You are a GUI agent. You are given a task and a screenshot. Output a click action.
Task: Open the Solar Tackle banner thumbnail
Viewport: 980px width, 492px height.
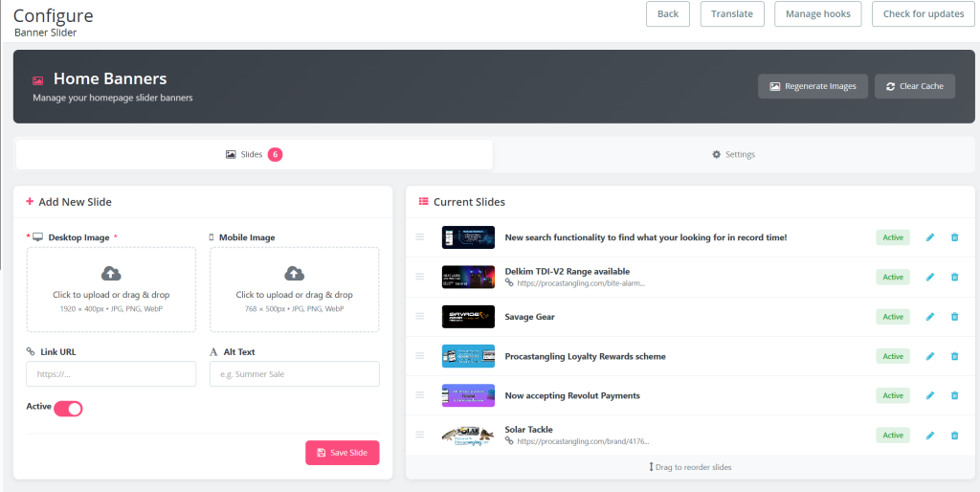[468, 435]
